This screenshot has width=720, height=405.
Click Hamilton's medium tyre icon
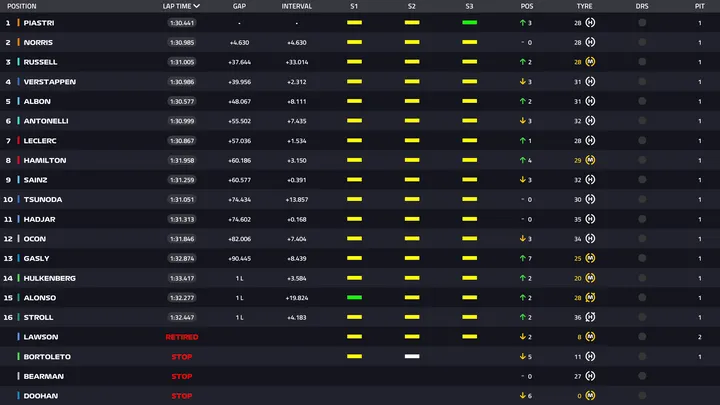coord(590,160)
